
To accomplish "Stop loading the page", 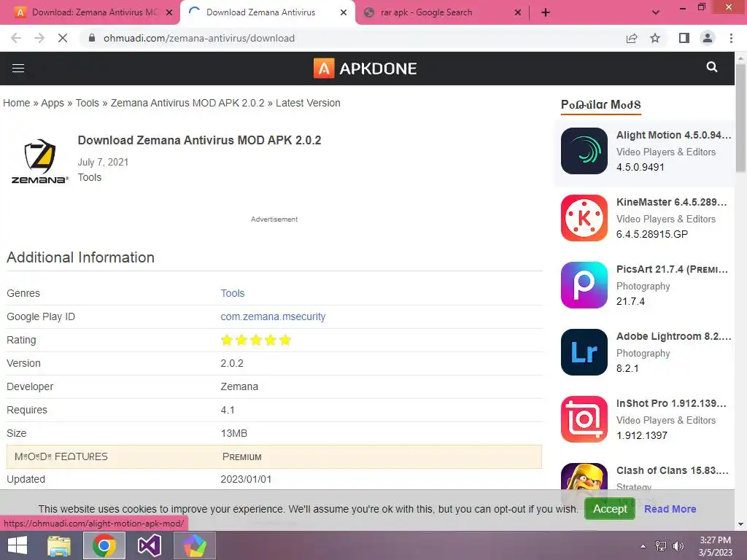I will click(63, 38).
